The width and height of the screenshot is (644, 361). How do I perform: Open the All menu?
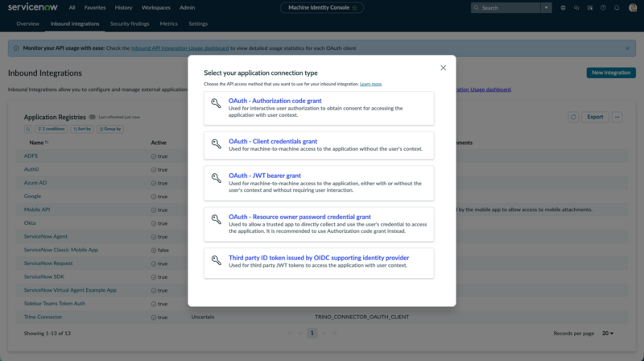[72, 8]
